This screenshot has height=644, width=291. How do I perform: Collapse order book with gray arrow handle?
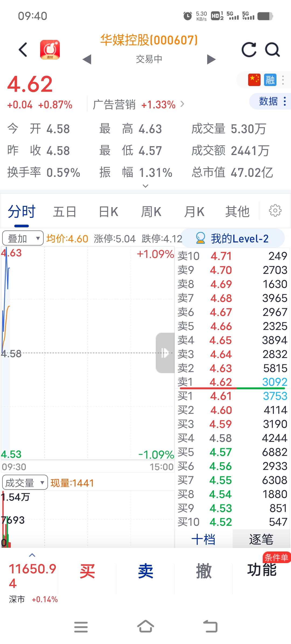pyautogui.click(x=165, y=353)
